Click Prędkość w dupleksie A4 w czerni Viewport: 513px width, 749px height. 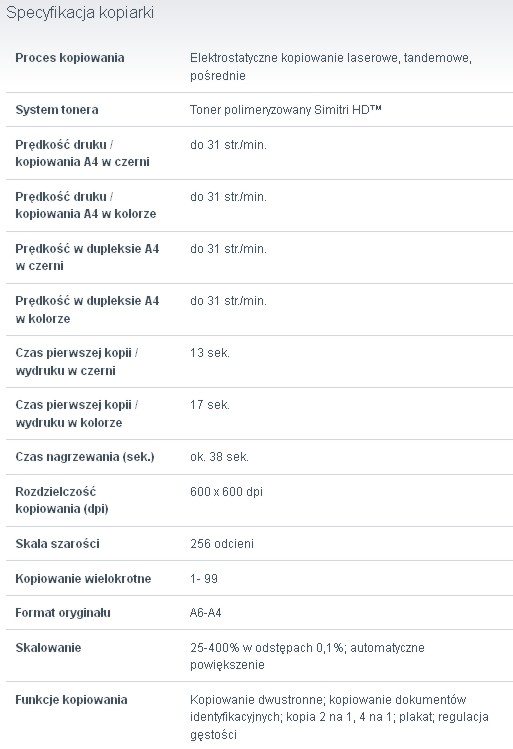(x=87, y=257)
